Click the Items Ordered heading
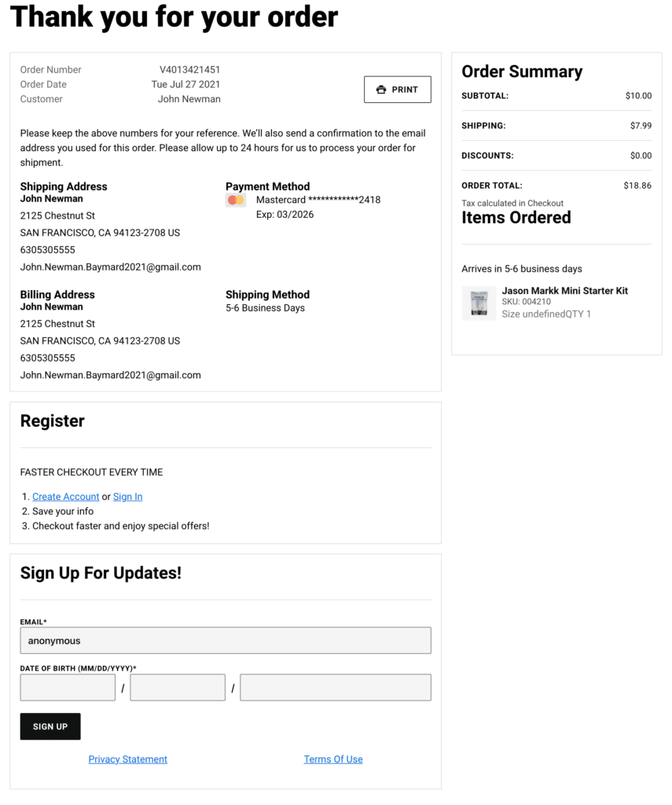The height and width of the screenshot is (805, 672). point(516,218)
